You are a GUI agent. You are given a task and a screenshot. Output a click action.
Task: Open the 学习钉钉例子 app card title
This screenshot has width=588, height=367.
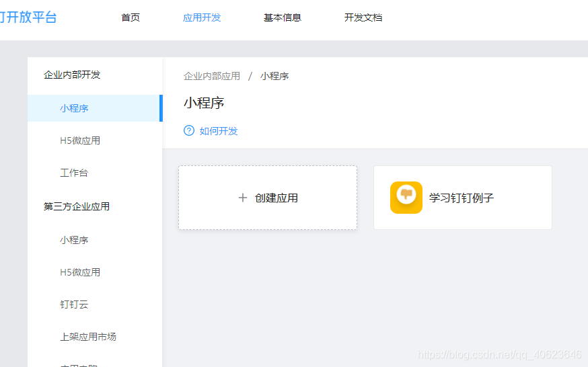[x=462, y=198]
